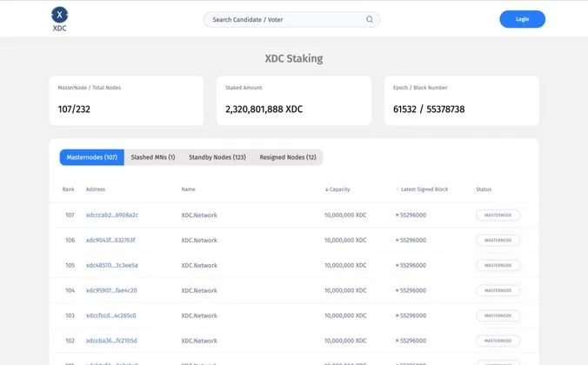Screen dimensions: 588x365
Task: Click the XDC Staking heading
Action: tap(294, 58)
